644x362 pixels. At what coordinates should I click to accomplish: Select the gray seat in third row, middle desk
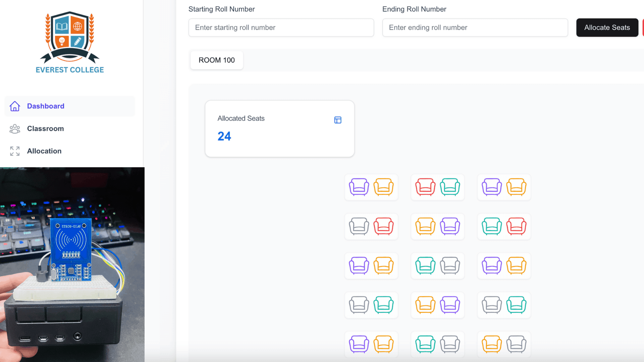pos(450,266)
